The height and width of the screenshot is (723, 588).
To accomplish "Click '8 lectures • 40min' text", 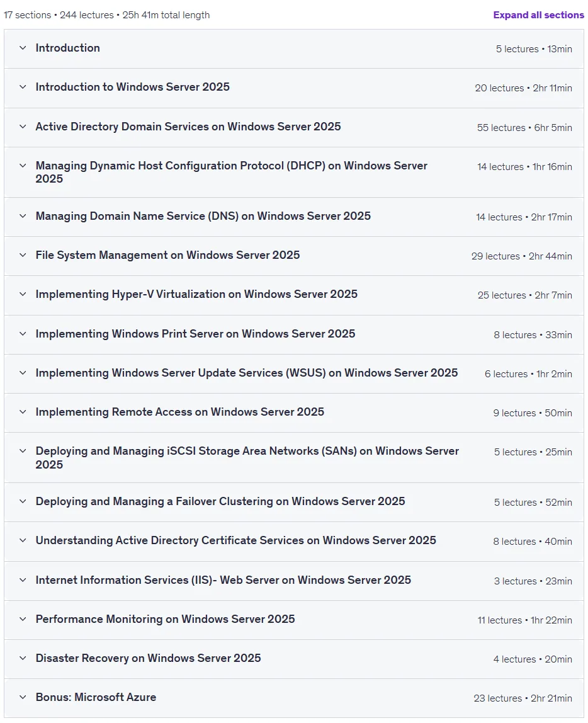I will 533,542.
